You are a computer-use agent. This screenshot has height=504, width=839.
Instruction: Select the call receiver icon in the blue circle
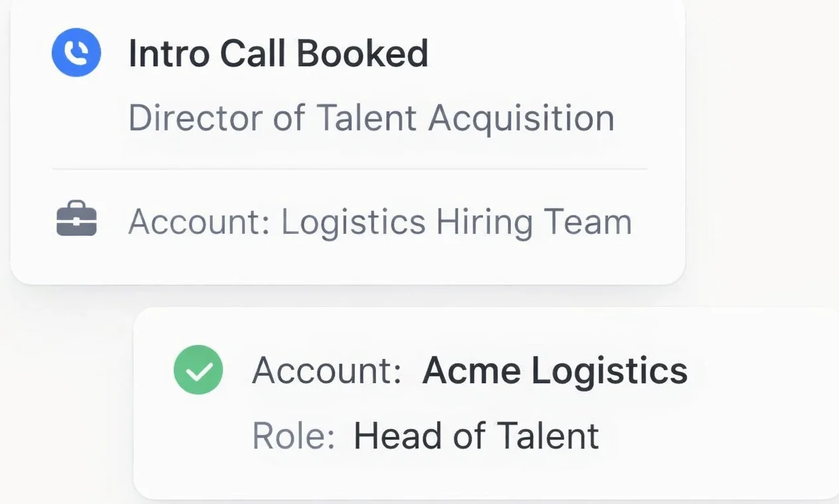tap(76, 52)
